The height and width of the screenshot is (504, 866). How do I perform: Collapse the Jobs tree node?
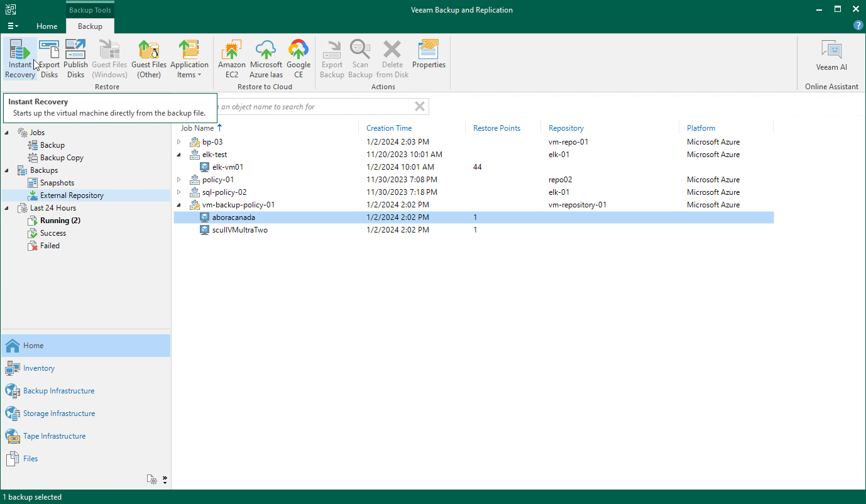click(x=8, y=133)
